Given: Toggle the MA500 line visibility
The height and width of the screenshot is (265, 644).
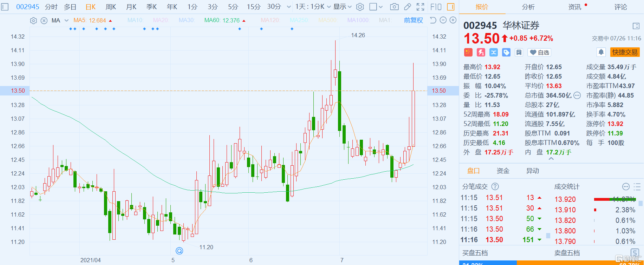Looking at the screenshot, I should coord(328,20).
